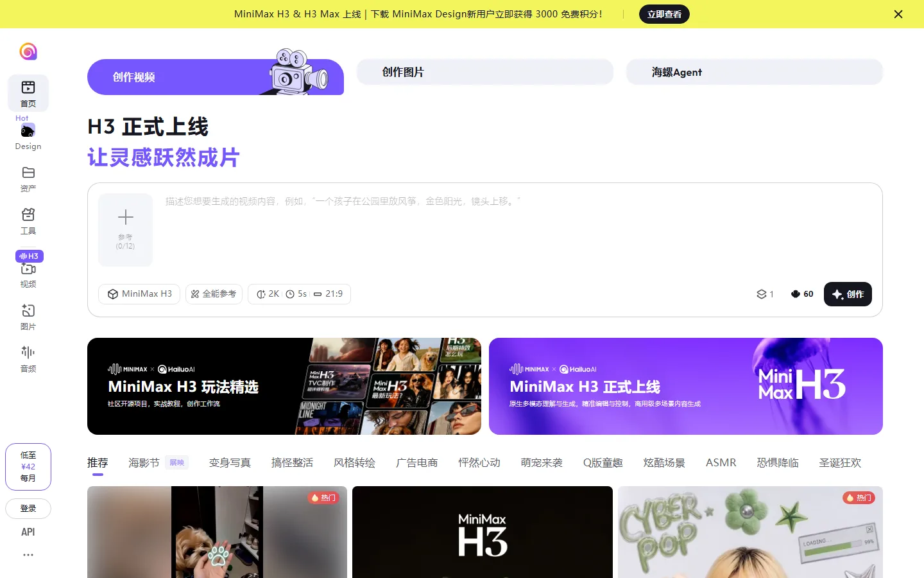Image resolution: width=924 pixels, height=578 pixels.
Task: Switch to the ASMR category tab
Action: (x=721, y=462)
